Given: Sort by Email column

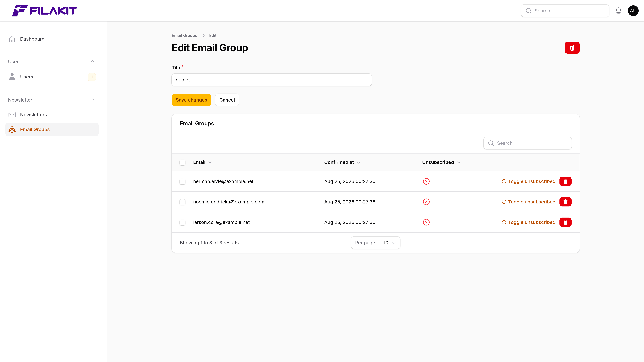Looking at the screenshot, I should click(202, 162).
